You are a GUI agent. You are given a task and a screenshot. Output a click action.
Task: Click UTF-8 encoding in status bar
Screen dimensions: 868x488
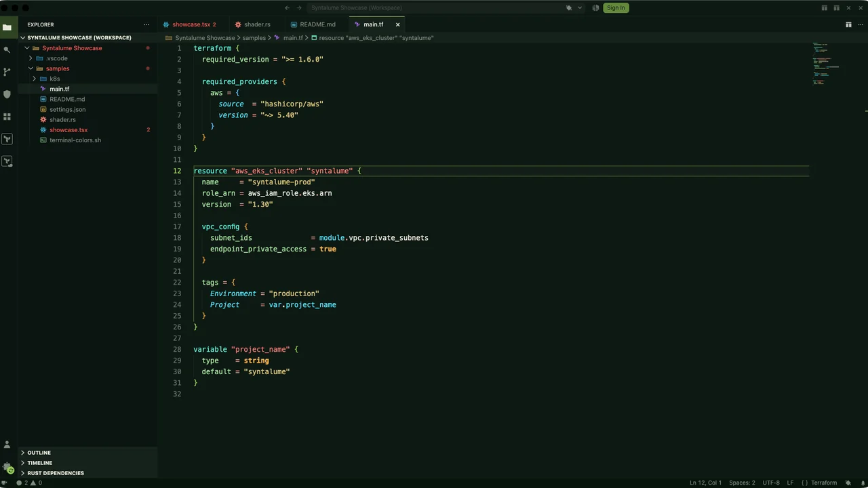pos(771,483)
